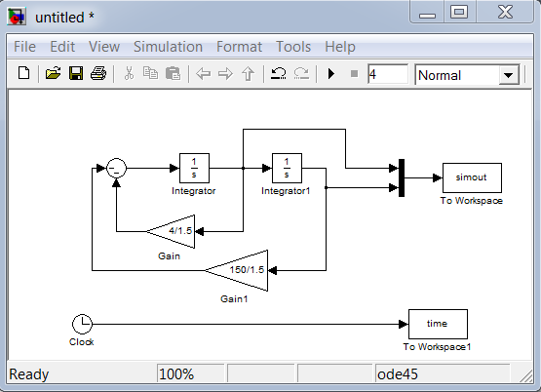Click the 'To Workspace1' block label
Screen dimensions: 541x392
437,347
